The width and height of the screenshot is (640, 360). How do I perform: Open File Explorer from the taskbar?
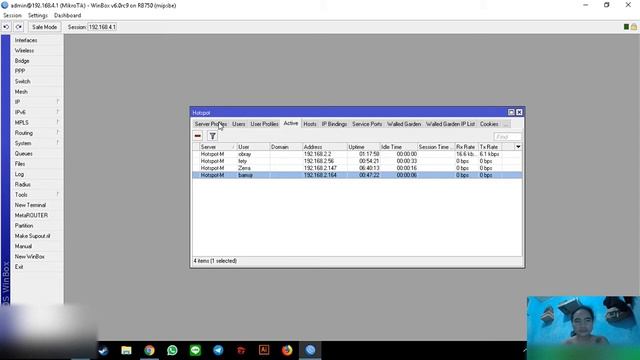126,350
